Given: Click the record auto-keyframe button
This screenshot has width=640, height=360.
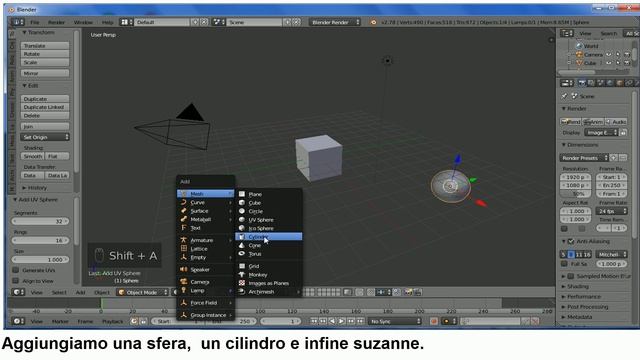Looking at the screenshot, I should [433, 321].
